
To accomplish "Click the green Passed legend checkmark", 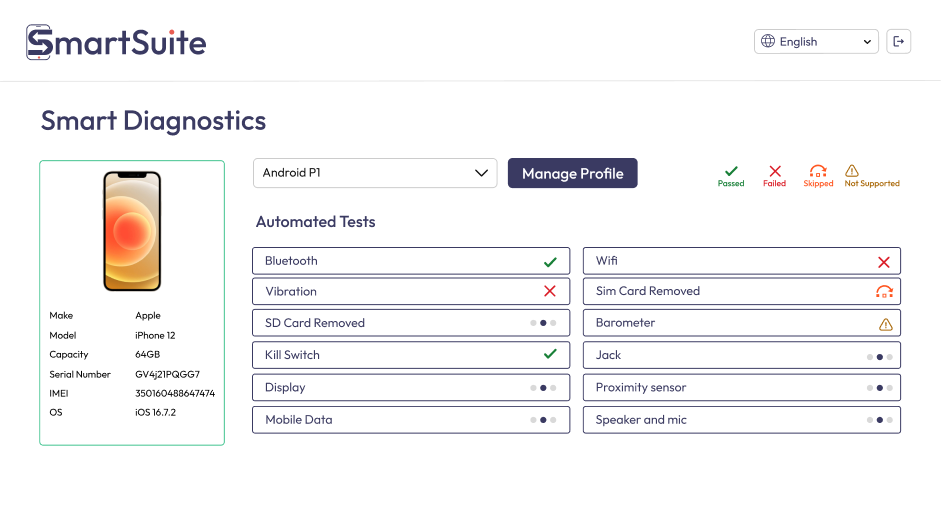I will (x=731, y=171).
